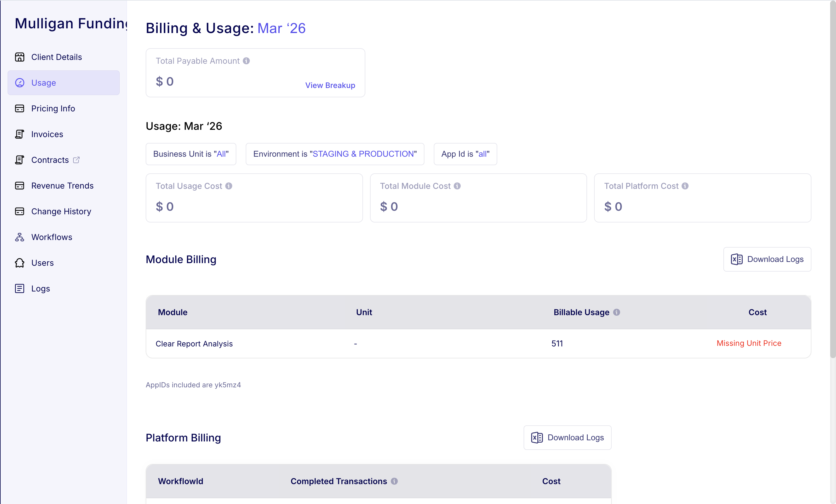The height and width of the screenshot is (504, 836).
Task: Click the Total Platform Cost info icon
Action: click(x=685, y=186)
